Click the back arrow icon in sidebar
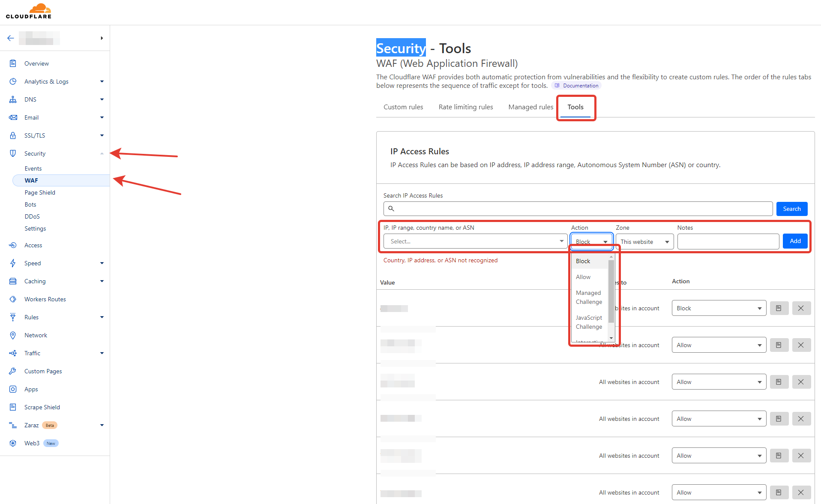 coord(11,38)
